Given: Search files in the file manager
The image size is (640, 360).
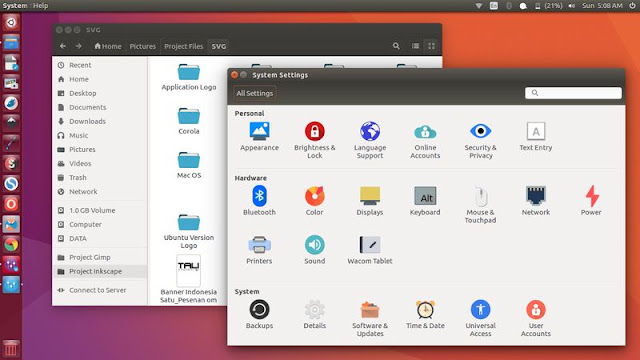Looking at the screenshot, I should (x=396, y=46).
